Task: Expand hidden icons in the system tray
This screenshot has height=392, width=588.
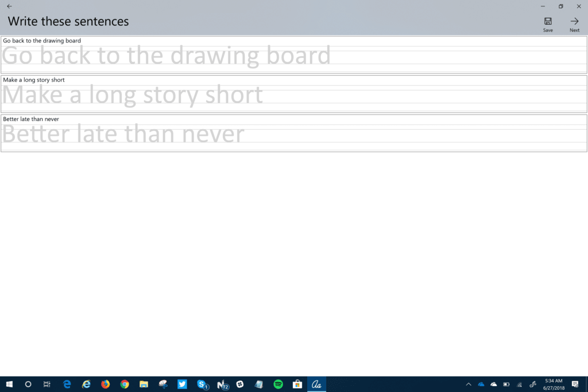Action: point(469,384)
